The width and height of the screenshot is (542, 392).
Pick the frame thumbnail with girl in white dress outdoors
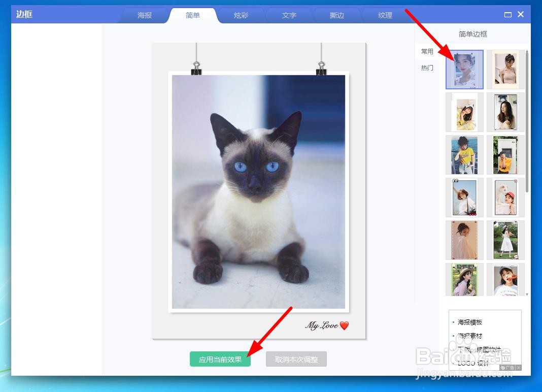(505, 240)
